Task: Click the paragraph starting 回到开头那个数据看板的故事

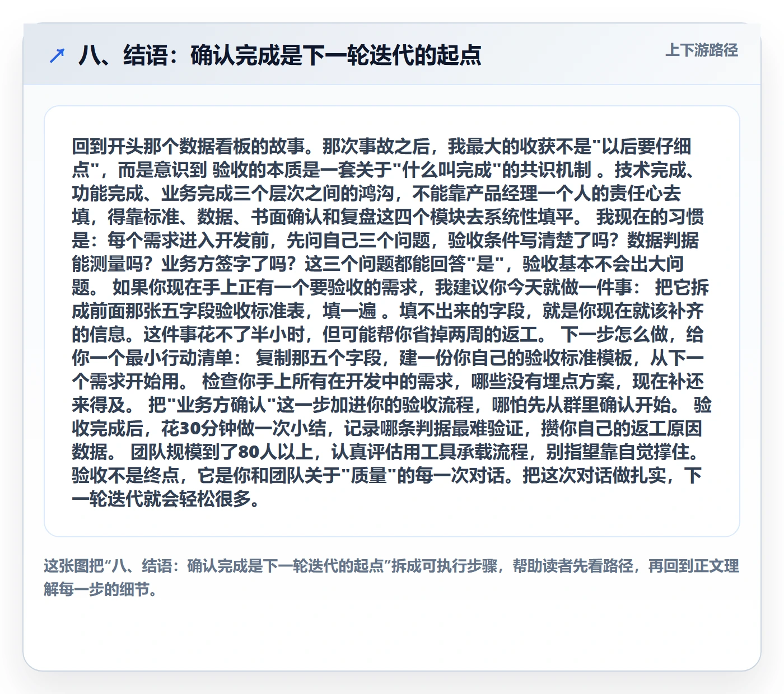Action: pyautogui.click(x=391, y=322)
